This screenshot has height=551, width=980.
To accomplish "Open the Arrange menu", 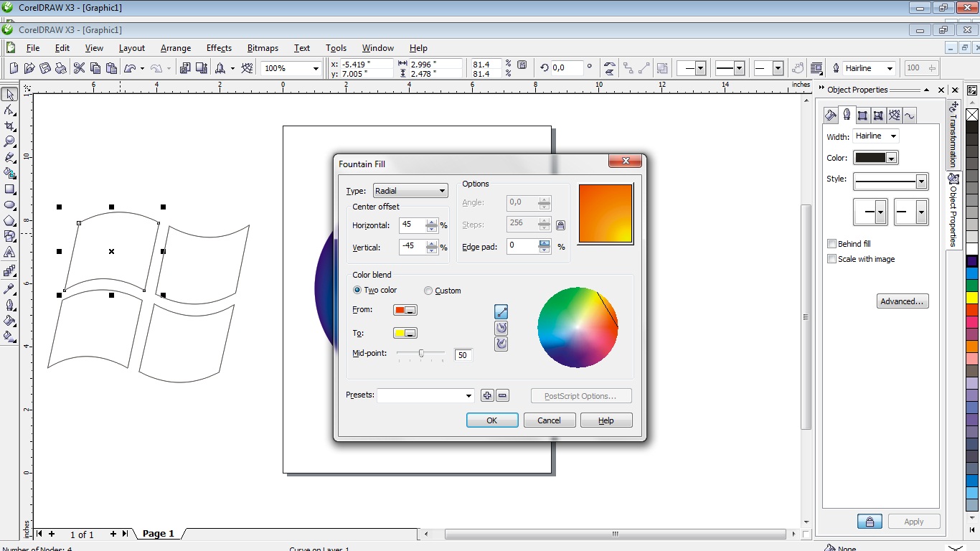I will pyautogui.click(x=176, y=48).
